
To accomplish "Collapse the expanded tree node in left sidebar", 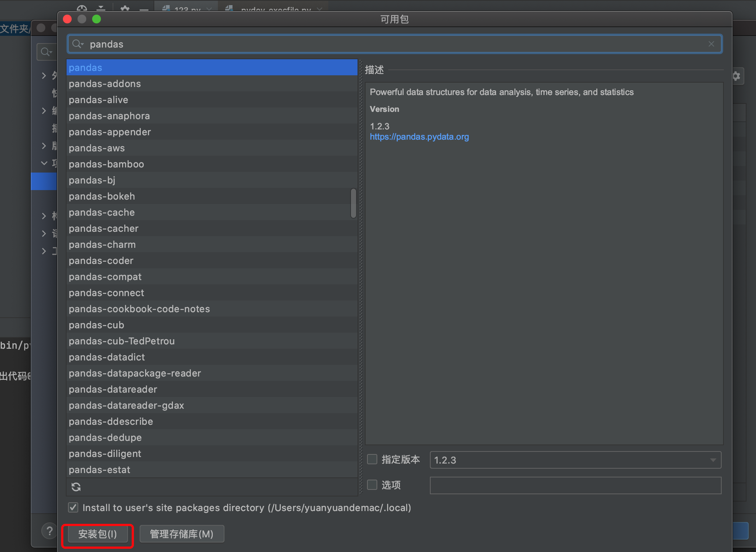I will coord(44,163).
